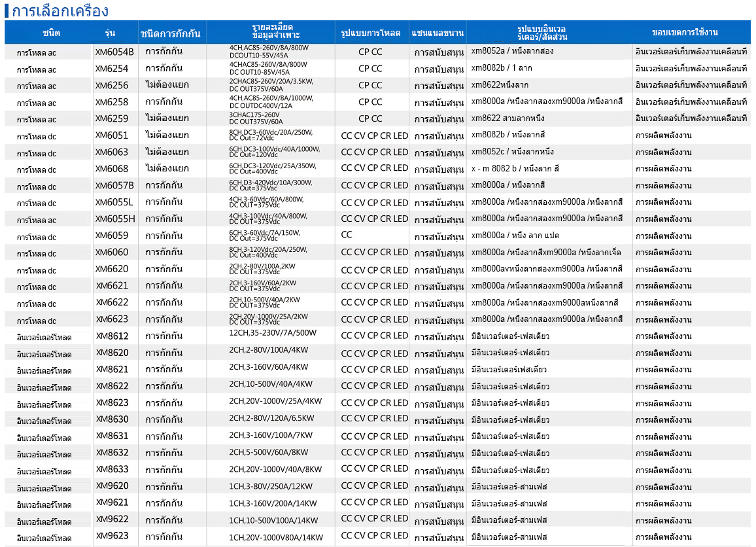Select the 'แชนแนลขนาน' column header
This screenshot has width=756, height=547.
438,33
